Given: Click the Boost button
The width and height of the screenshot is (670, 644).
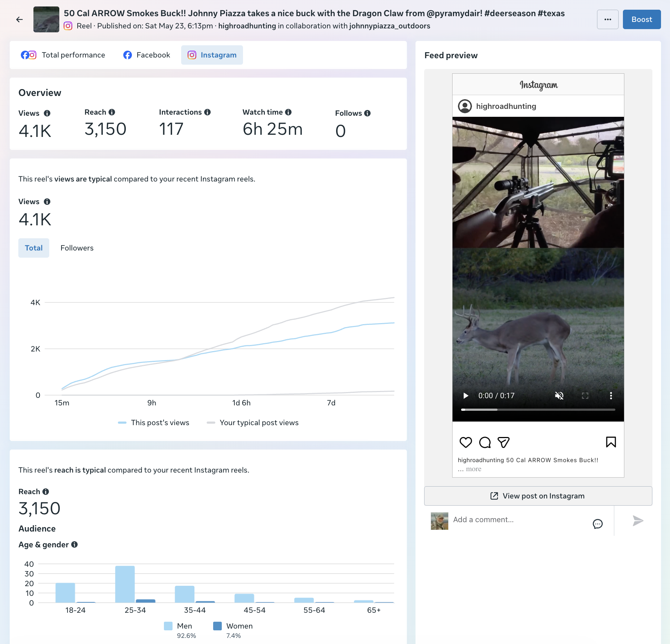Looking at the screenshot, I should pyautogui.click(x=642, y=19).
